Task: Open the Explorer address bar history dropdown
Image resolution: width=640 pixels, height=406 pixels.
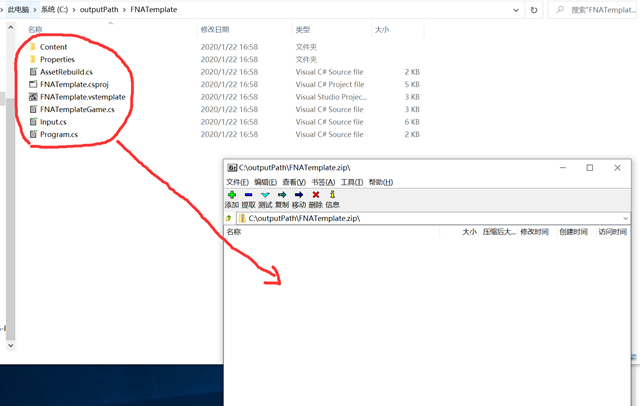Action: 516,10
